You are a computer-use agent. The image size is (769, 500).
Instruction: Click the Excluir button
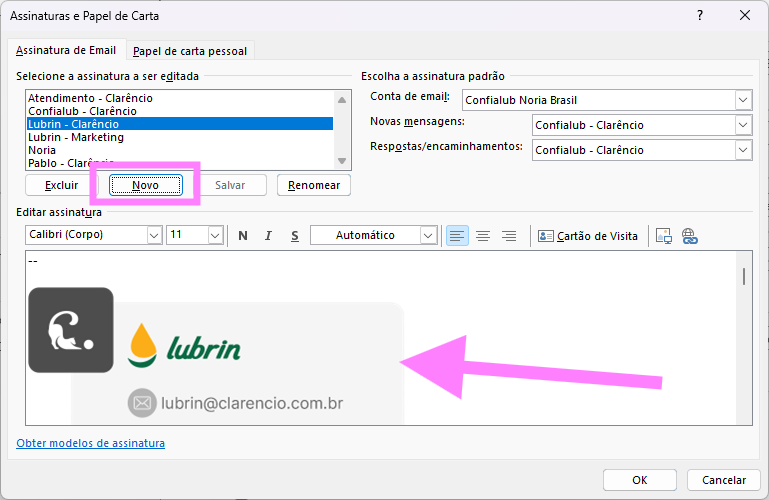[x=61, y=185]
